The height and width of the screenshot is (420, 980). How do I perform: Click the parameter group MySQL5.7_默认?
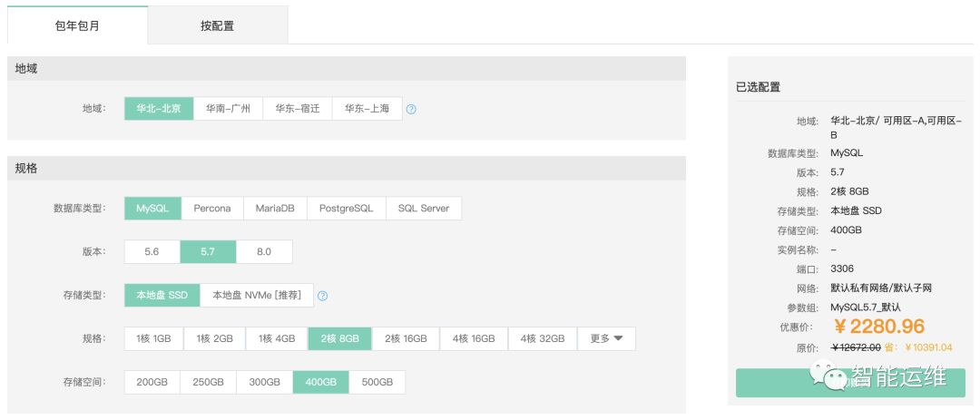click(866, 308)
